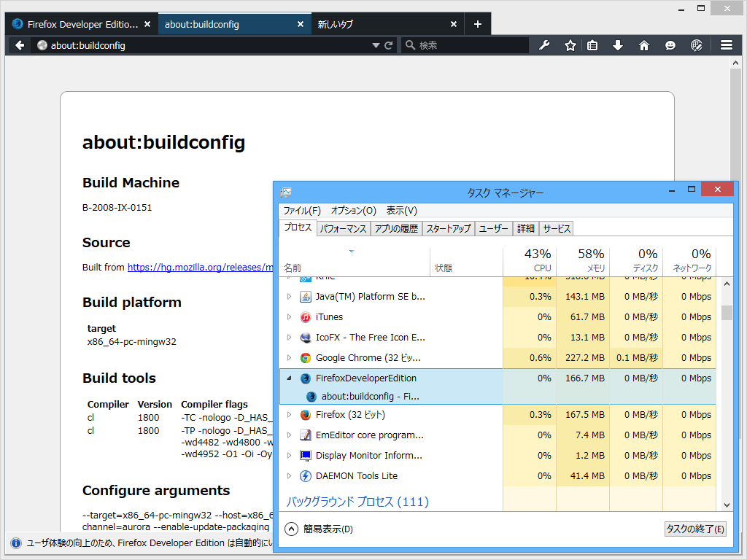The width and height of the screenshot is (747, 560).
Task: Switch to the パフォーマンス tab
Action: (342, 228)
